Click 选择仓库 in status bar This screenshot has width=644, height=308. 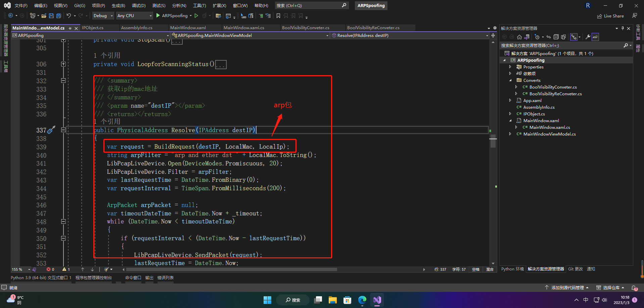pos(610,288)
